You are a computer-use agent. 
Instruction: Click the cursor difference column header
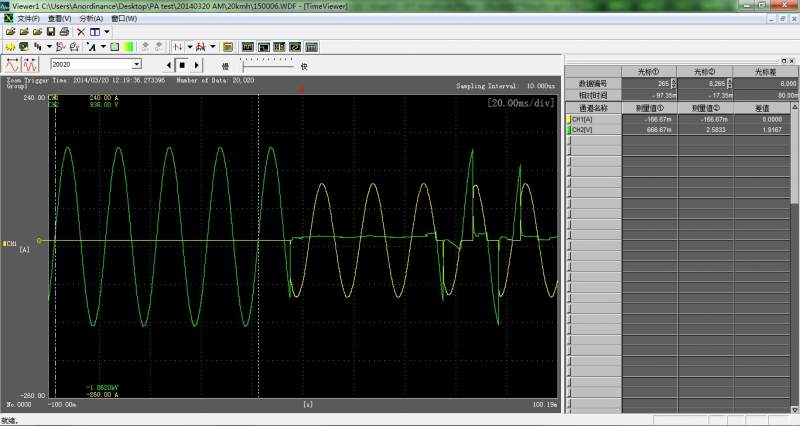click(765, 71)
